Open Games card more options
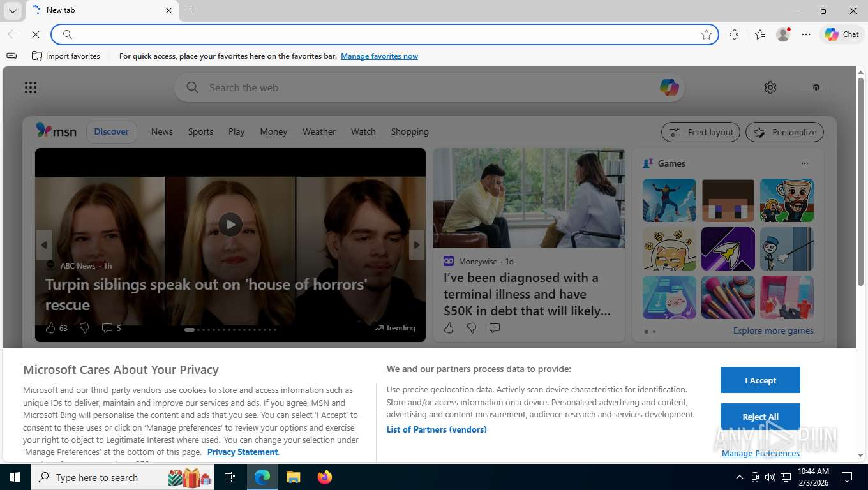This screenshot has width=868, height=490. tap(804, 163)
